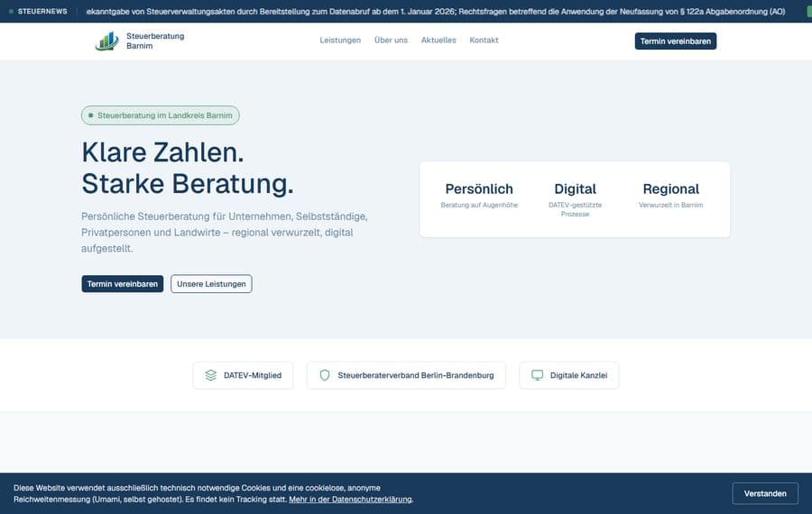Image resolution: width=812 pixels, height=514 pixels.
Task: Click the green dot beside STEUERNEWS
Action: (11, 12)
